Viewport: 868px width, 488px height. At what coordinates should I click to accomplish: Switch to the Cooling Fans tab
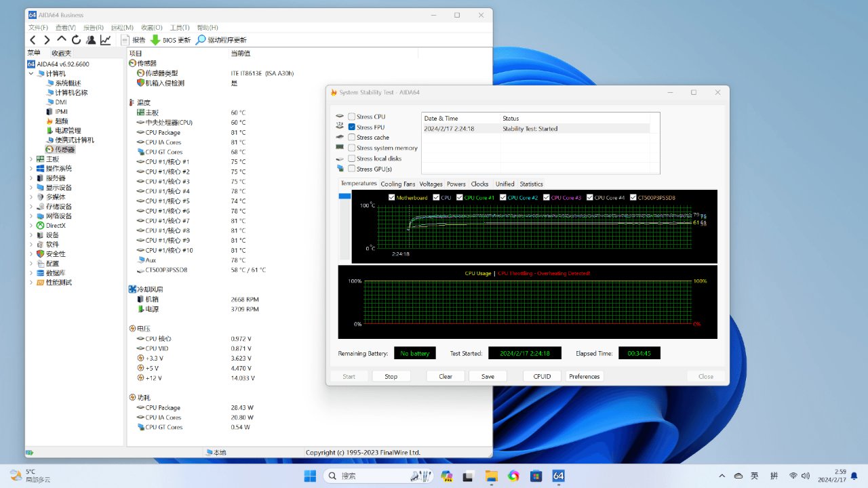(397, 184)
